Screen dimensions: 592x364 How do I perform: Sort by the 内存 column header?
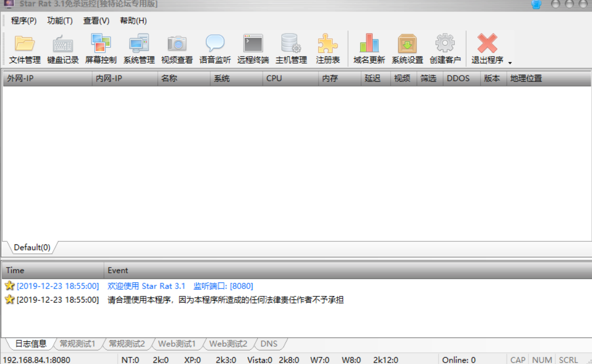tap(340, 79)
